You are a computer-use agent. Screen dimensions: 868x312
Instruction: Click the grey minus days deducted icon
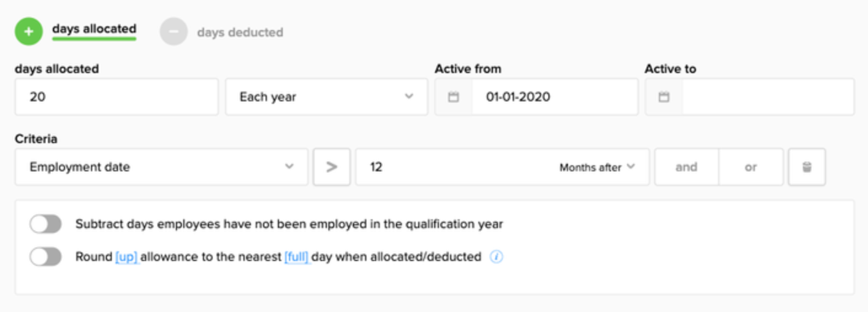[x=173, y=32]
